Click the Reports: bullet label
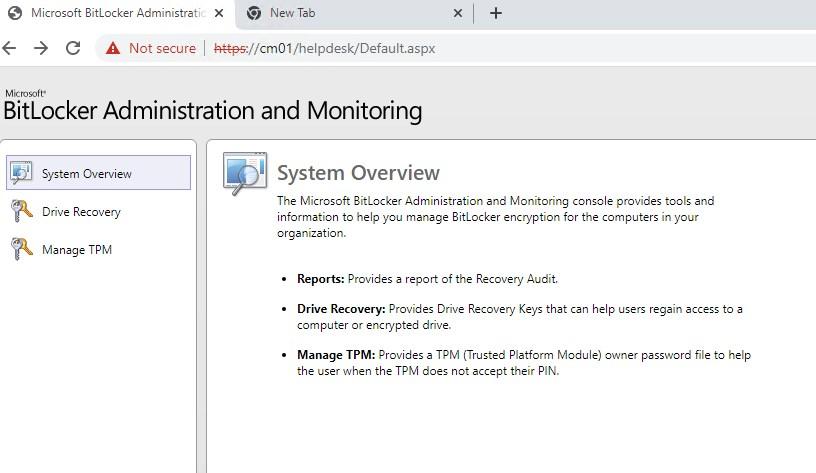Screen dimensions: 816x473 (321, 279)
